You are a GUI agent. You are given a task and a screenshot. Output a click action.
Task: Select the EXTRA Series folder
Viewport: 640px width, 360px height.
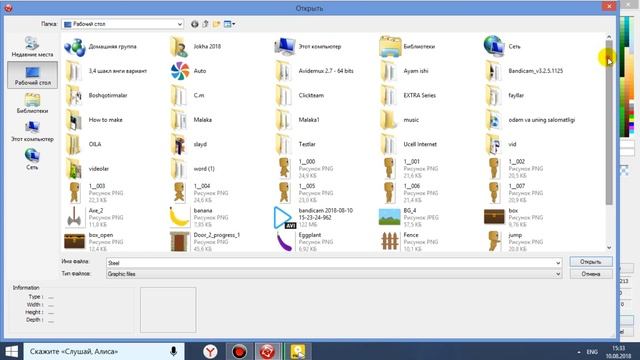[408, 96]
